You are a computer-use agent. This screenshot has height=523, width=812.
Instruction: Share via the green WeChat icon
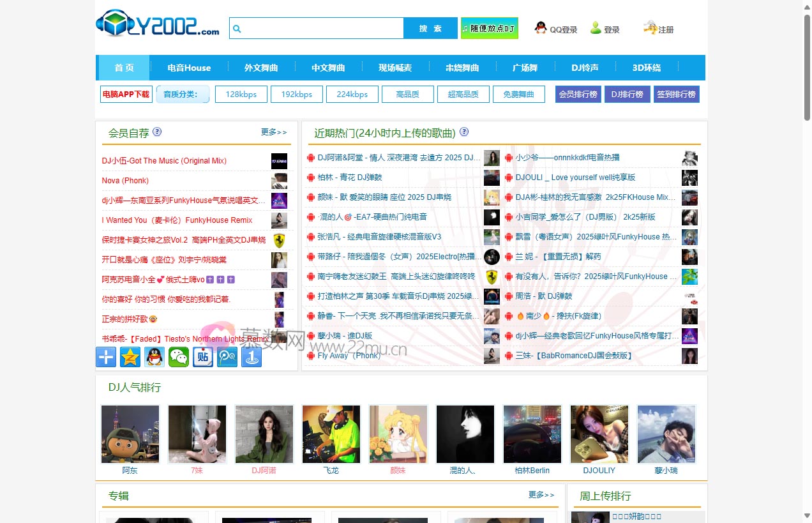click(x=179, y=357)
